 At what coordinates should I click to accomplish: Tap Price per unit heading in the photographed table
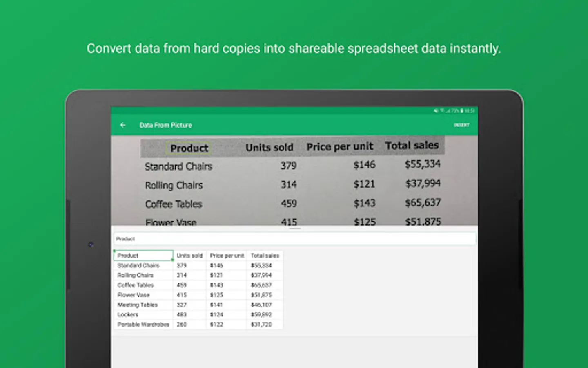point(340,146)
